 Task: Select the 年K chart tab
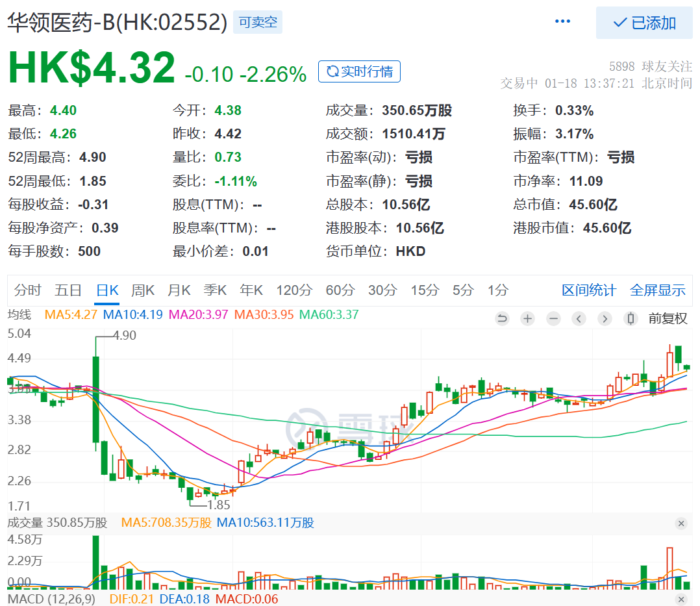[x=251, y=290]
